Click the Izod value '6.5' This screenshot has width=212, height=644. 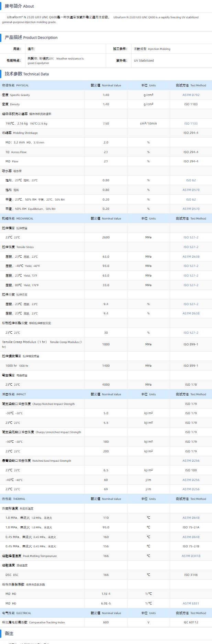[106, 470]
